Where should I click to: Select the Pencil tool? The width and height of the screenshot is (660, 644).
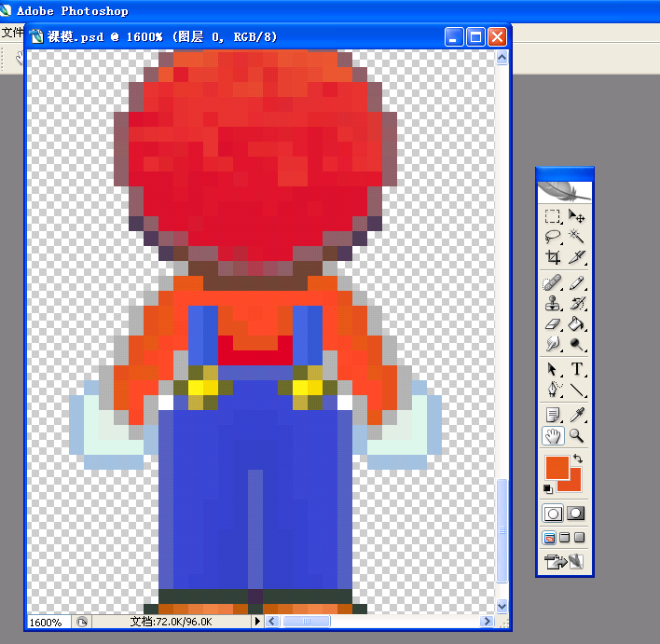(x=576, y=282)
